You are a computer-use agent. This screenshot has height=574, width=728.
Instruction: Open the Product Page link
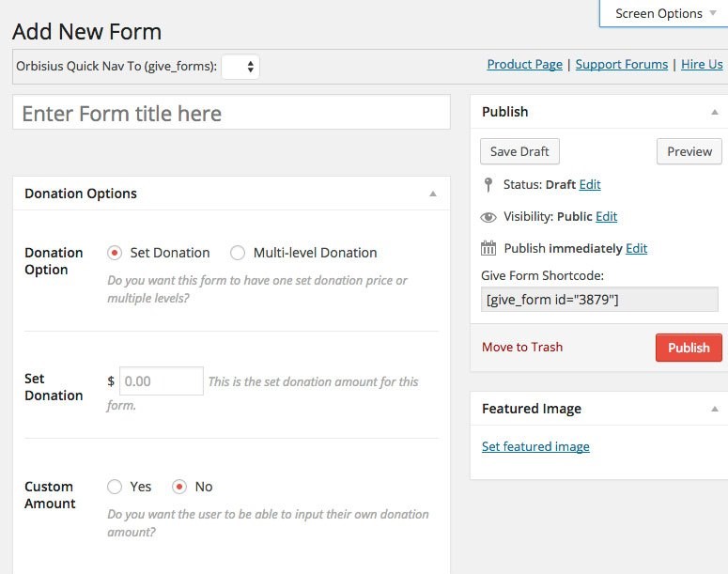tap(525, 64)
